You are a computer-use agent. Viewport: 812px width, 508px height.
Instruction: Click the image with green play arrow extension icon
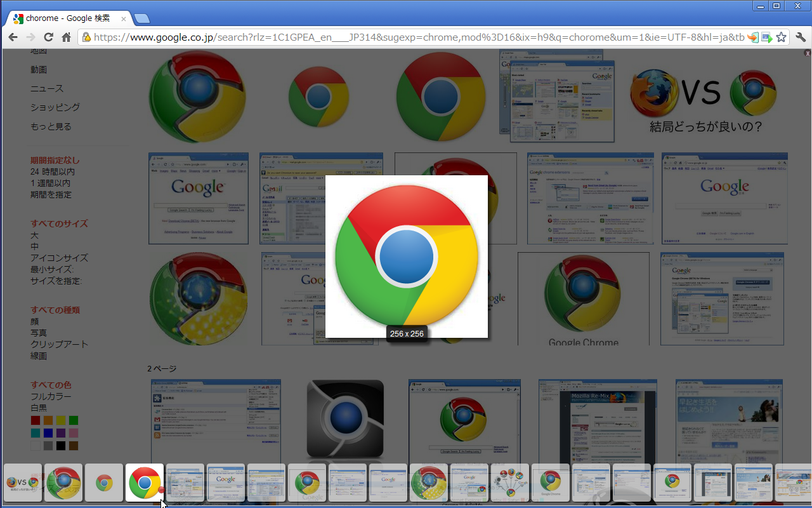pos(767,37)
